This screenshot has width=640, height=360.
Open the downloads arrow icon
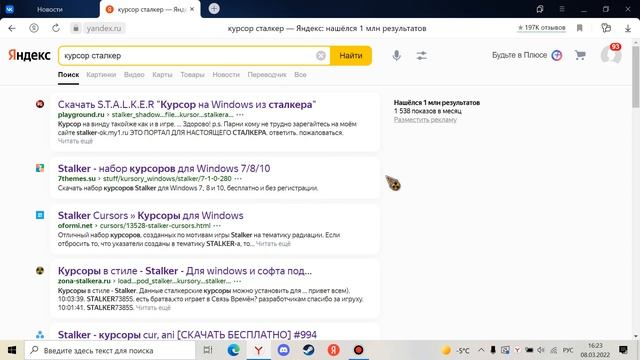pyautogui.click(x=628, y=28)
